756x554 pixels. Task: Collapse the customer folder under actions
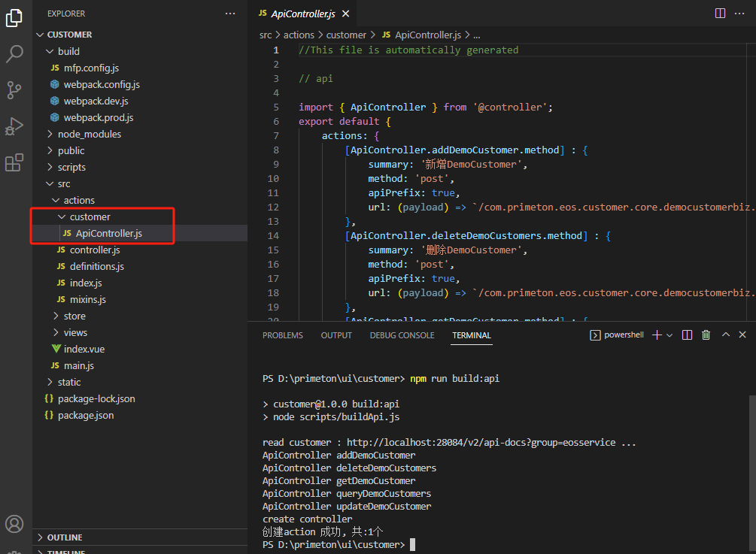90,216
